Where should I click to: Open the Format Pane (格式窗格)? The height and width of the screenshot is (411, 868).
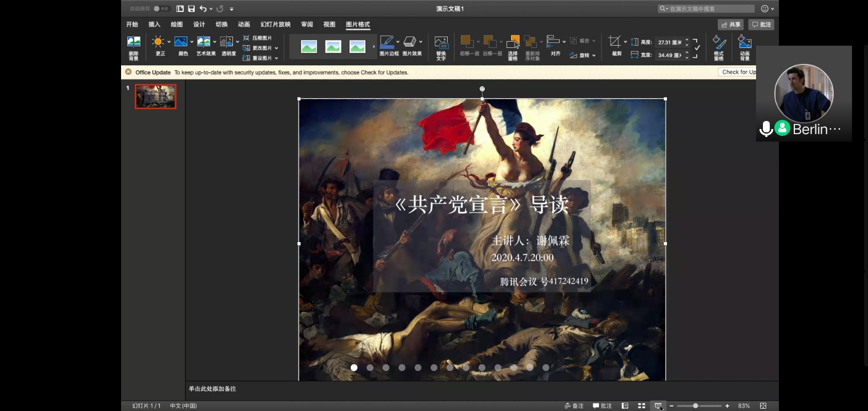pyautogui.click(x=719, y=42)
